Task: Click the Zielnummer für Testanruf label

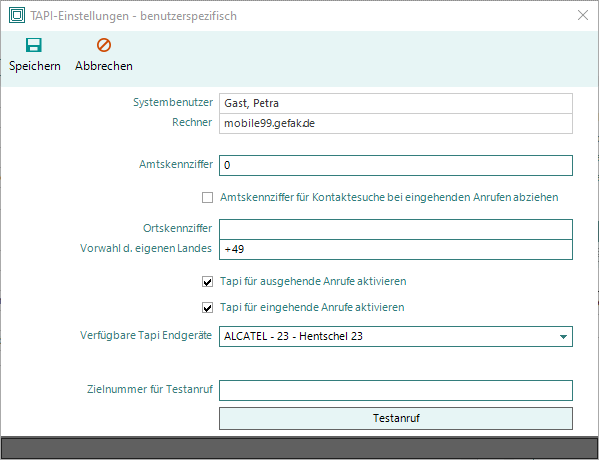Action: tap(150, 389)
